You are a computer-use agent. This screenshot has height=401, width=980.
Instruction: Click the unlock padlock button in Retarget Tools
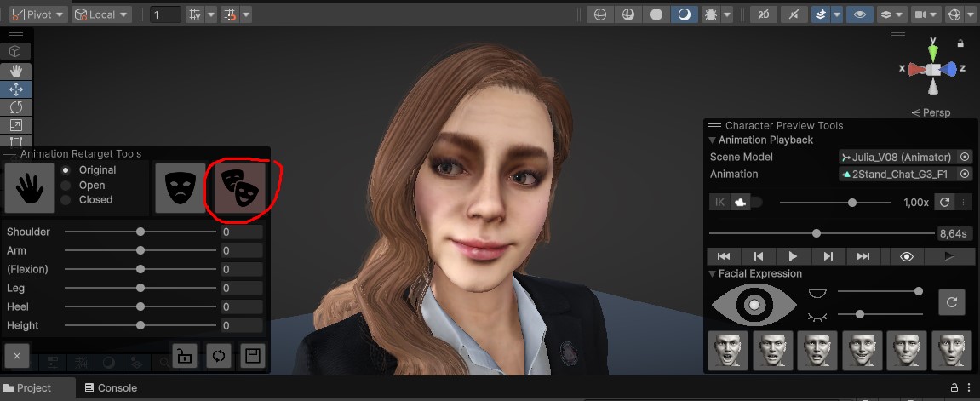point(185,356)
